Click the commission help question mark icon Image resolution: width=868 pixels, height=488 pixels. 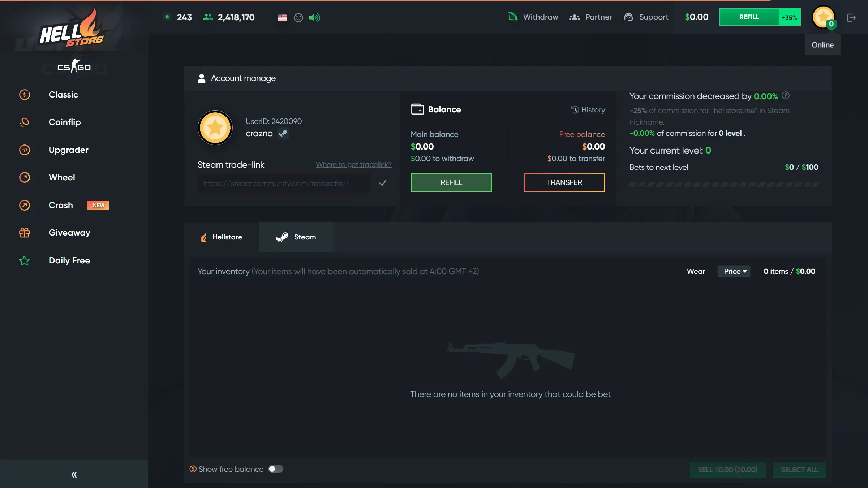(786, 96)
